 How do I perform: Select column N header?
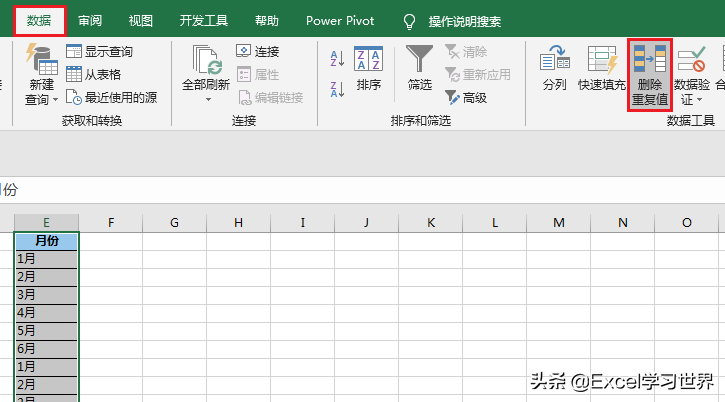[622, 223]
